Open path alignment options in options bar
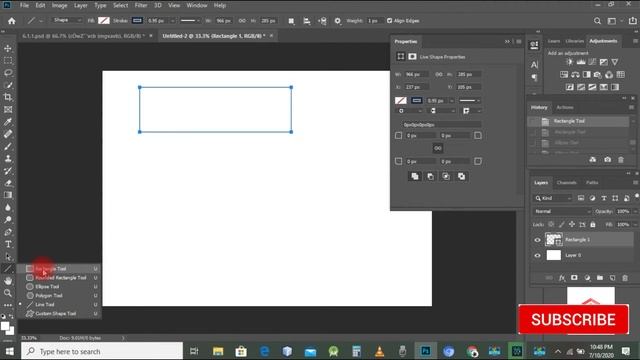 307,21
